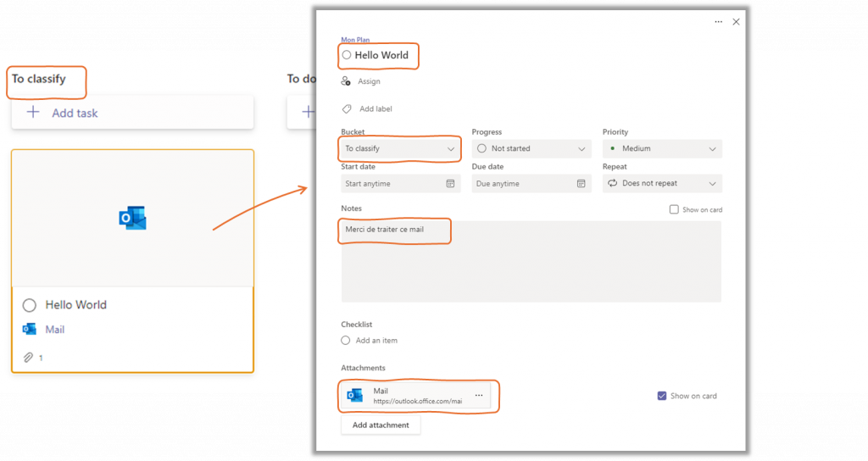This screenshot has height=461, width=868.
Task: Open the Due date calendar icon
Action: point(581,184)
